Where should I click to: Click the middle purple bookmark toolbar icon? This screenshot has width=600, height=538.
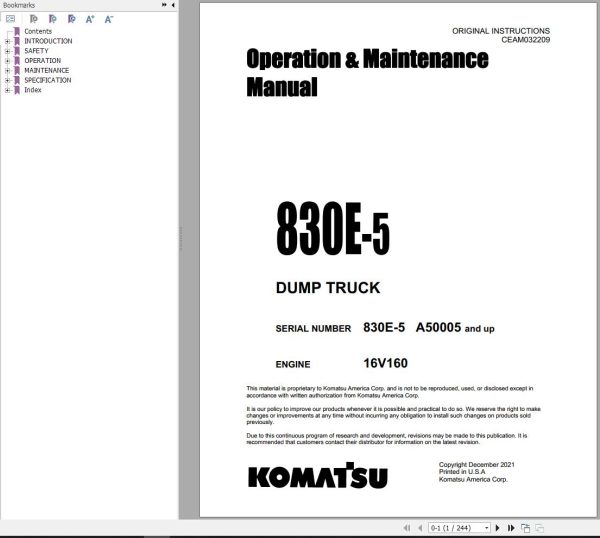tap(52, 19)
